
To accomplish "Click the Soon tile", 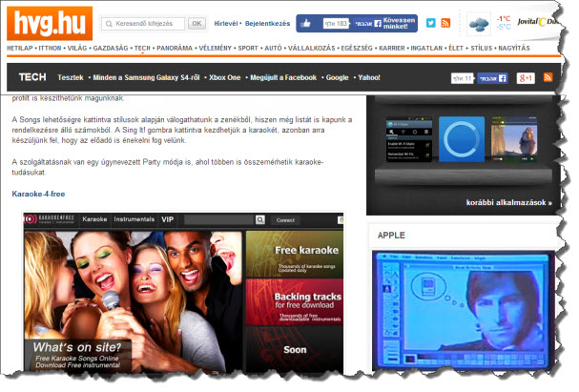I will tap(295, 349).
